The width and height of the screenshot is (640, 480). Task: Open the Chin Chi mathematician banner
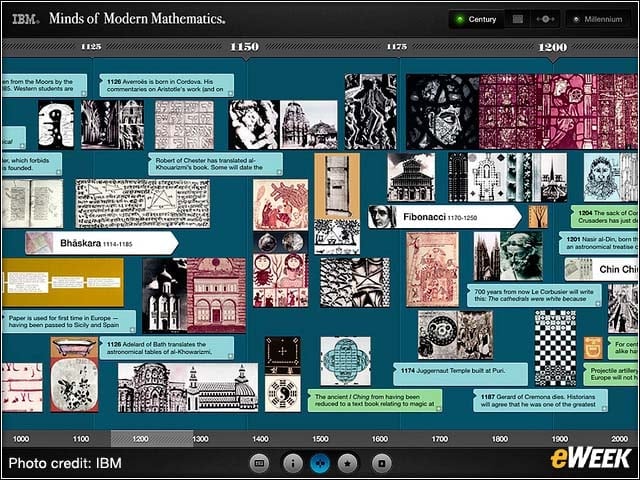point(602,269)
